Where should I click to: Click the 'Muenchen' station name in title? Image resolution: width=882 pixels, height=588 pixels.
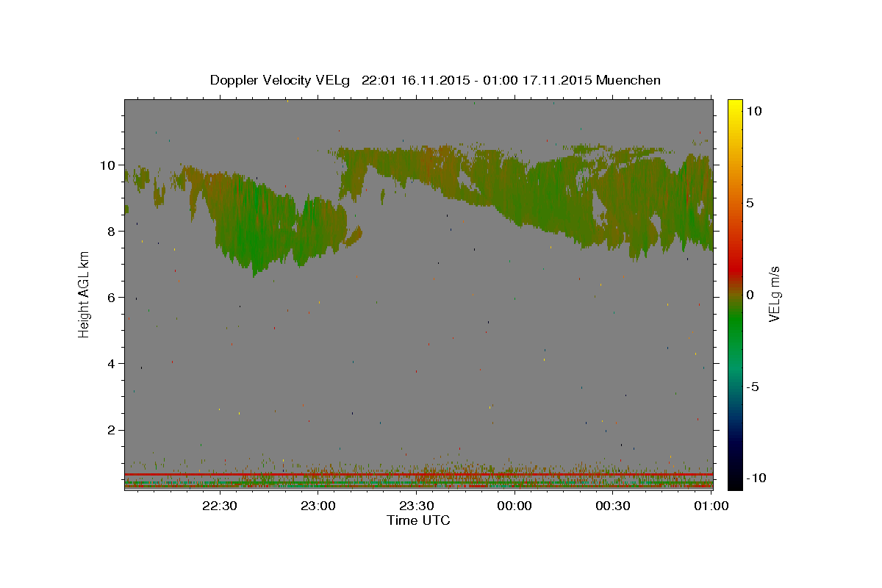click(x=628, y=80)
